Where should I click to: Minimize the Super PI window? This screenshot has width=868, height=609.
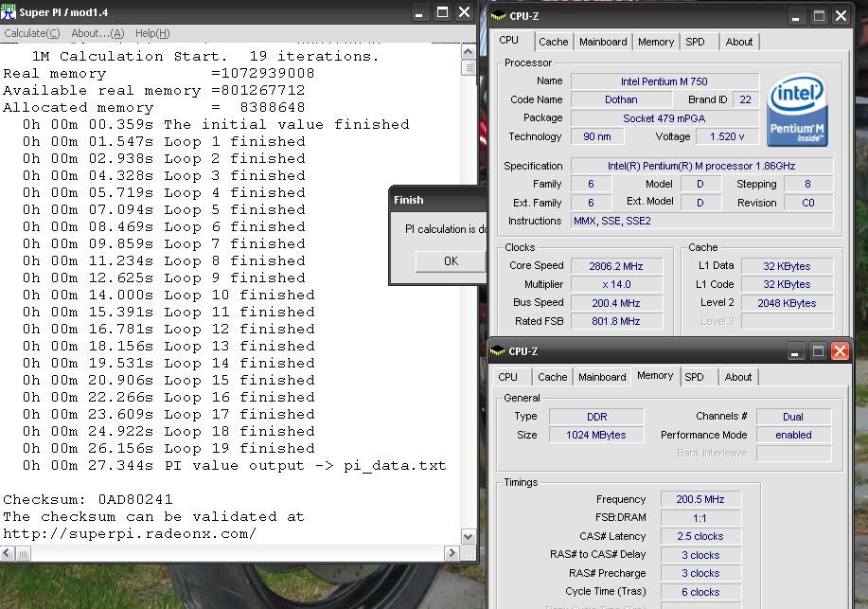pos(419,12)
